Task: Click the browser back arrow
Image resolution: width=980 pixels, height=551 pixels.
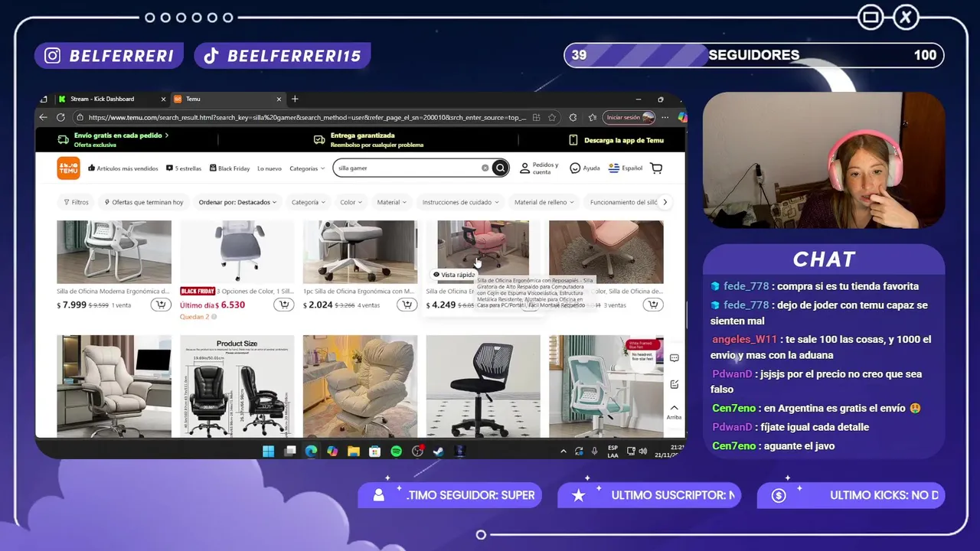Action: tap(44, 117)
